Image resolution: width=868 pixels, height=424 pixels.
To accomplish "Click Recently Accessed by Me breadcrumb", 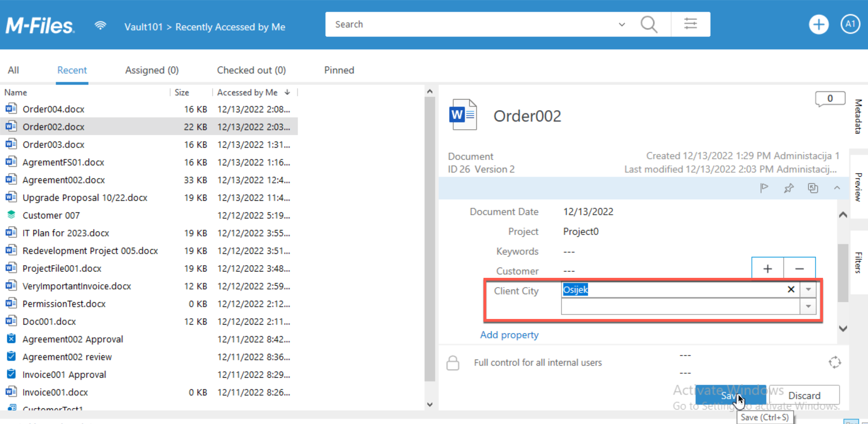I will pyautogui.click(x=230, y=27).
